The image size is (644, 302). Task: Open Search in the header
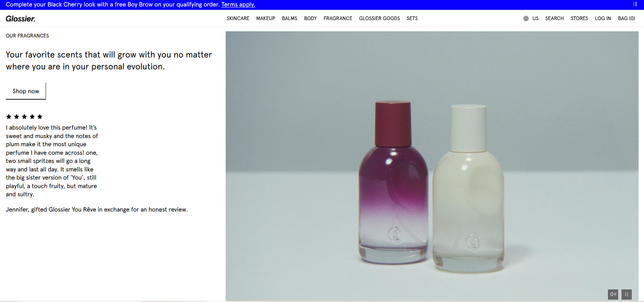[x=554, y=18]
